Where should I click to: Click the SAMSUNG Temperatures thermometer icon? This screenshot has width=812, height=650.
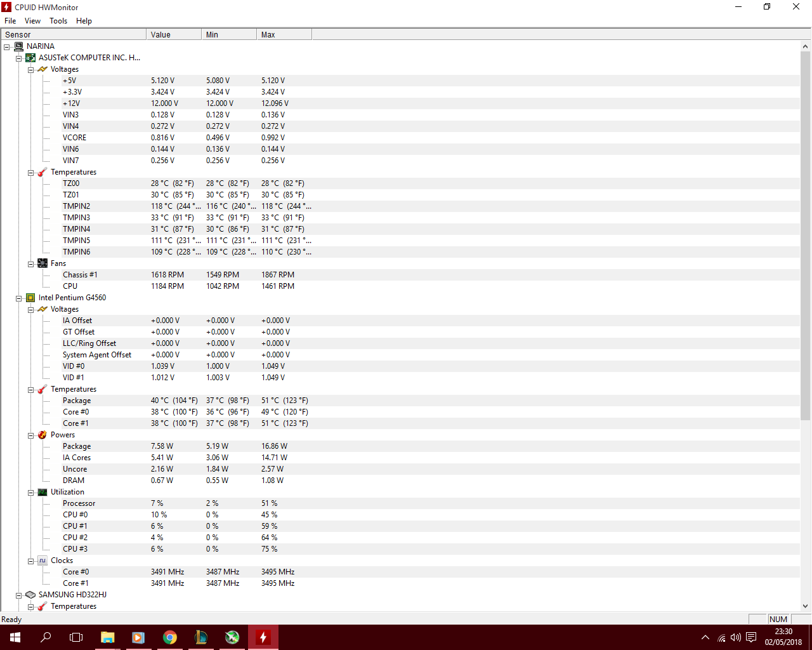[x=43, y=606]
